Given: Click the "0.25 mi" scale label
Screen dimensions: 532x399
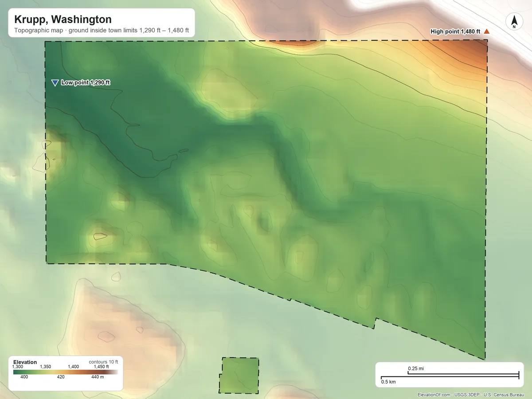Looking at the screenshot, I should point(416,369).
